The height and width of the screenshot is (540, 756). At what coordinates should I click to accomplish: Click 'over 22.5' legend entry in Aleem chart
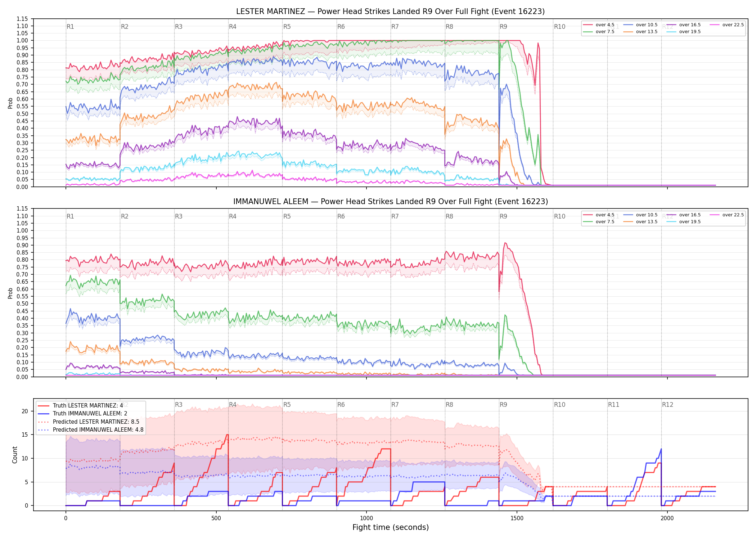(727, 215)
